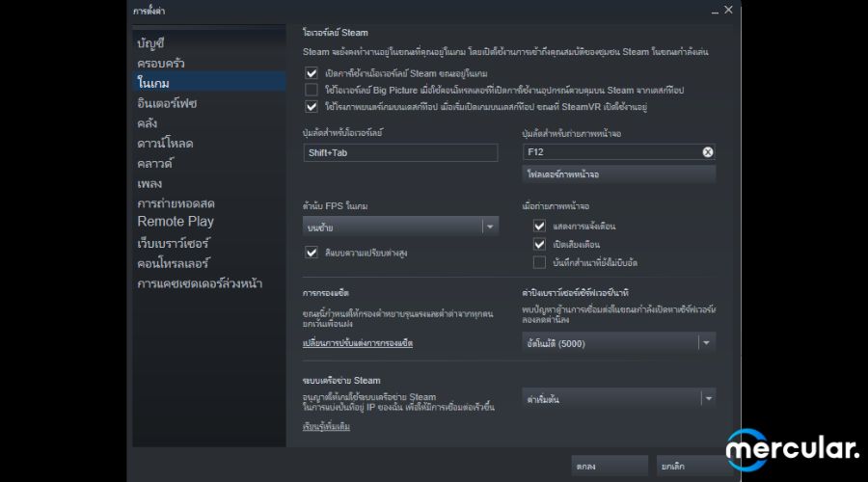Click the Shift+Tab overlay shortcut field

[x=400, y=152]
